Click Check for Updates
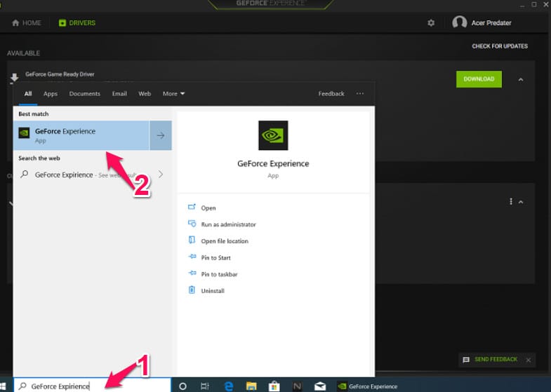 [500, 46]
